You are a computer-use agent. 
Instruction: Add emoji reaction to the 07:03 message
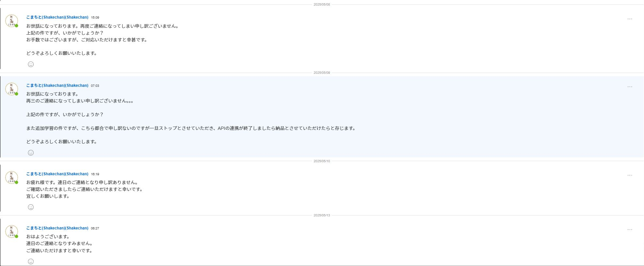point(31,153)
